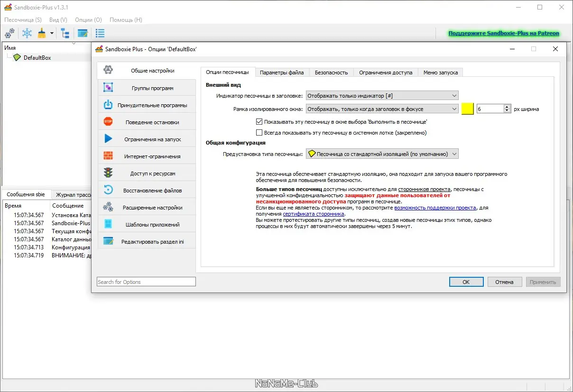573x392 pixels.
Task: Decrease border width with down stepper arrow
Action: click(507, 111)
